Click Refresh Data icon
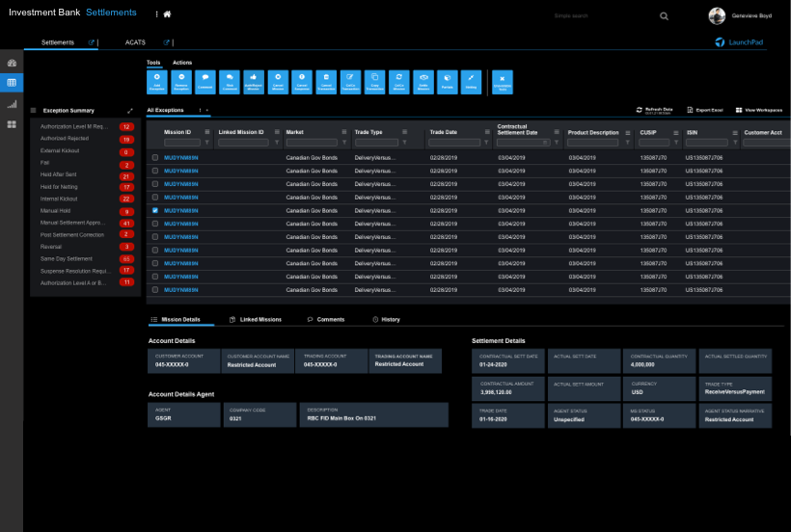 click(640, 111)
